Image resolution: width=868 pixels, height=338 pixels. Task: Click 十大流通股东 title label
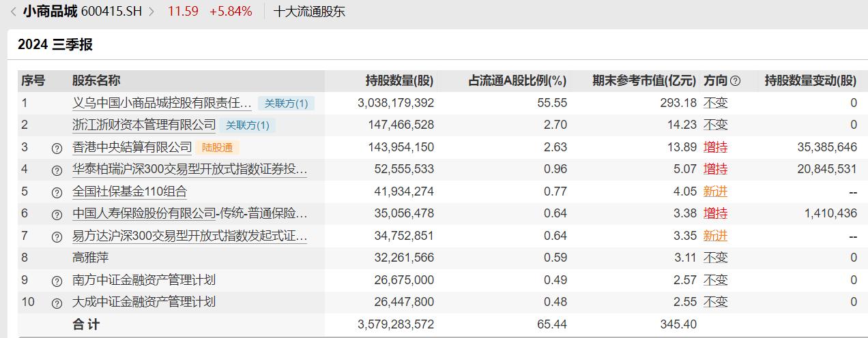(309, 12)
